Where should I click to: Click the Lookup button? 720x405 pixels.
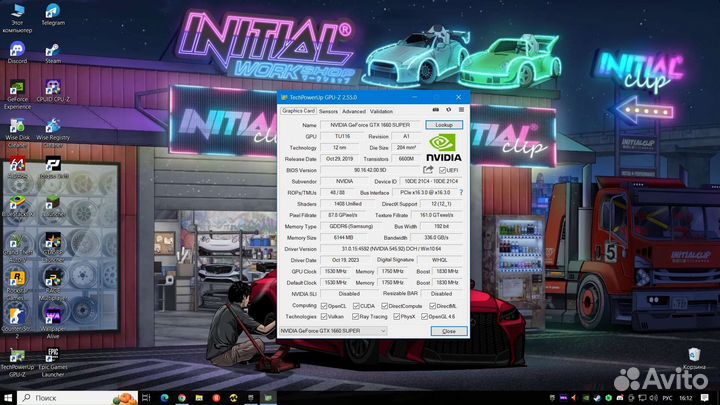[444, 125]
